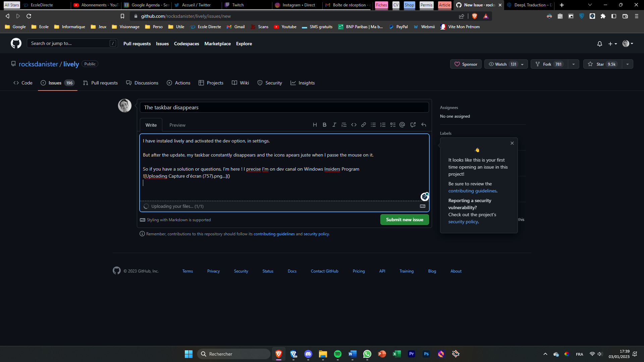The height and width of the screenshot is (362, 644).
Task: Insert a code block via the toolbar
Action: point(354,124)
